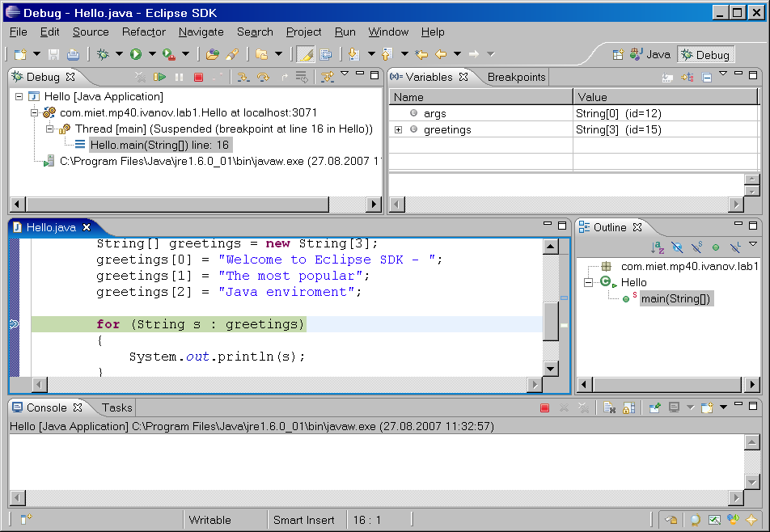Viewport: 770px width, 532px height.
Task: Click the New Java Package icon
Action: click(262, 54)
